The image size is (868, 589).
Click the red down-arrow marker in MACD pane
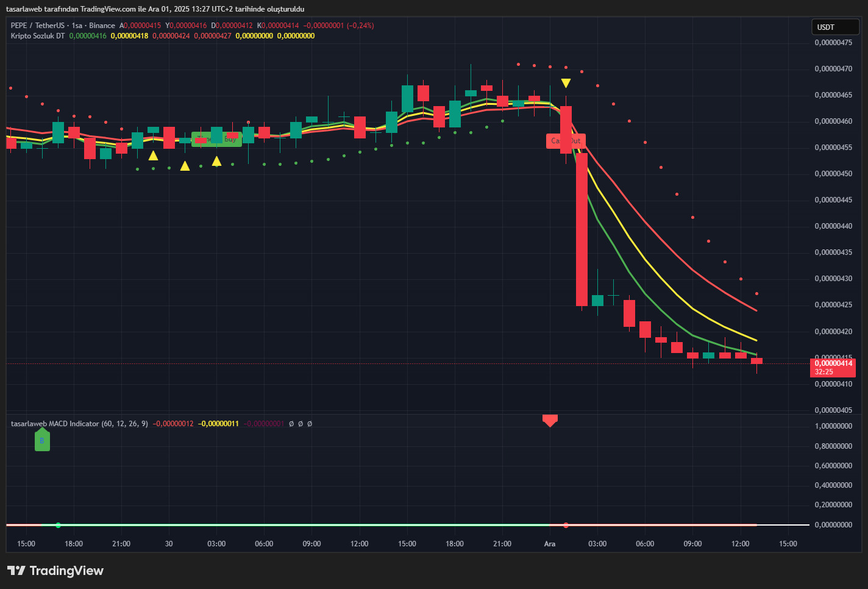[550, 420]
